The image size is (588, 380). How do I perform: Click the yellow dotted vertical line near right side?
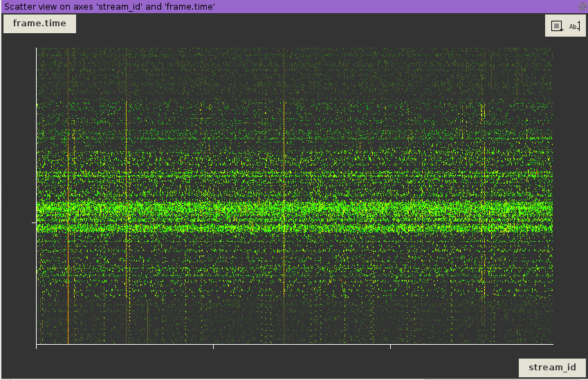[484, 207]
